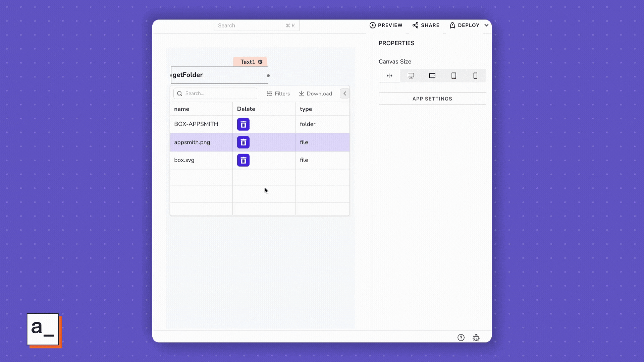Collapse table pagination arrow button

[x=345, y=94]
